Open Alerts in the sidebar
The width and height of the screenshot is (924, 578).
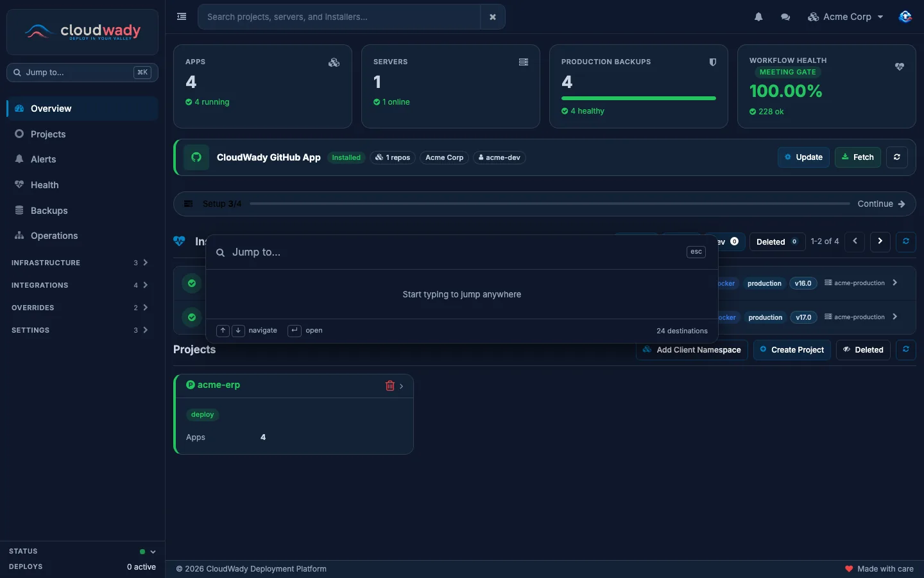click(x=82, y=159)
